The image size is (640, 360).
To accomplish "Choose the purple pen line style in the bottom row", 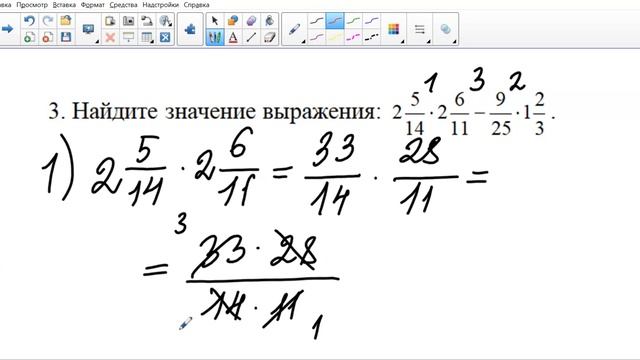I will coord(316,38).
